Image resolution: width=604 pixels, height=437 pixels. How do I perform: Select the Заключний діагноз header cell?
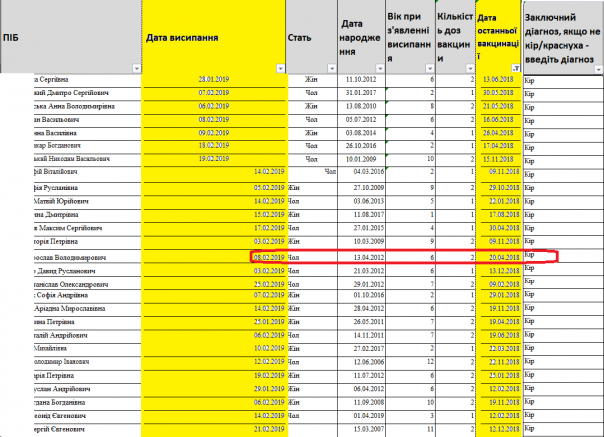563,35
